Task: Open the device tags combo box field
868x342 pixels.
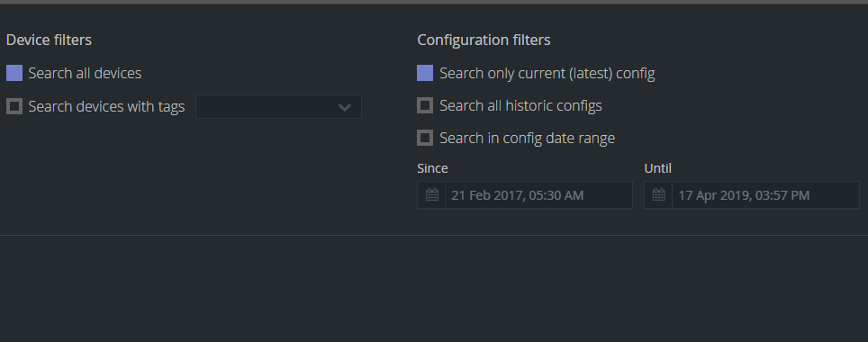Action: click(x=278, y=107)
